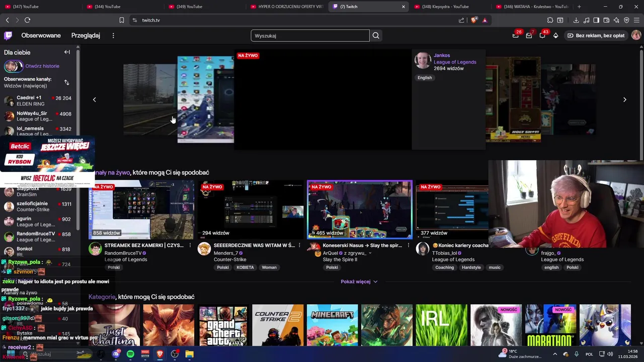Click the KOBIETA tag
The image size is (644, 362).
(x=245, y=267)
